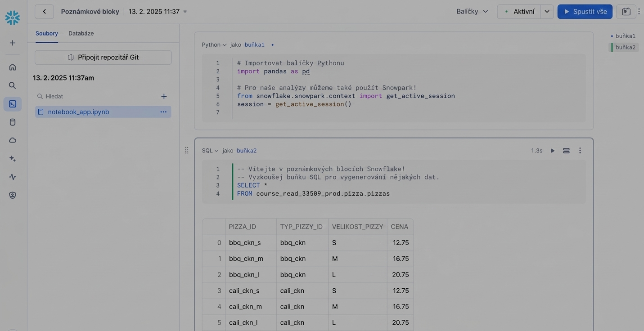Image resolution: width=644 pixels, height=331 pixels.
Task: Switch to the Soubory tab
Action: coord(47,33)
